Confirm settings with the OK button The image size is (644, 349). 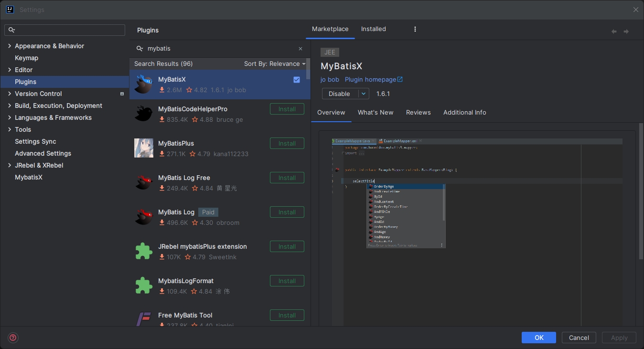pyautogui.click(x=539, y=338)
